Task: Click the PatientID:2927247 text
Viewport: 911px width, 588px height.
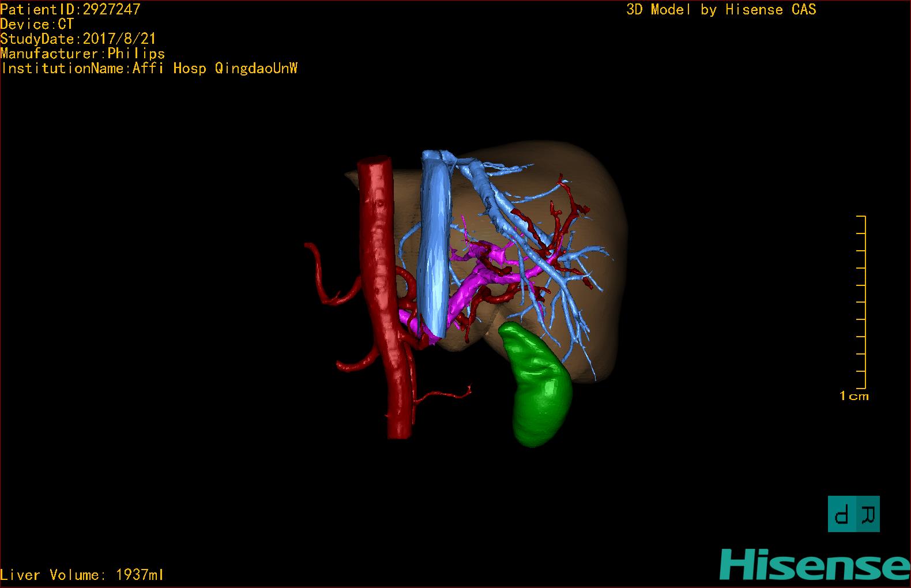Action: [70, 9]
